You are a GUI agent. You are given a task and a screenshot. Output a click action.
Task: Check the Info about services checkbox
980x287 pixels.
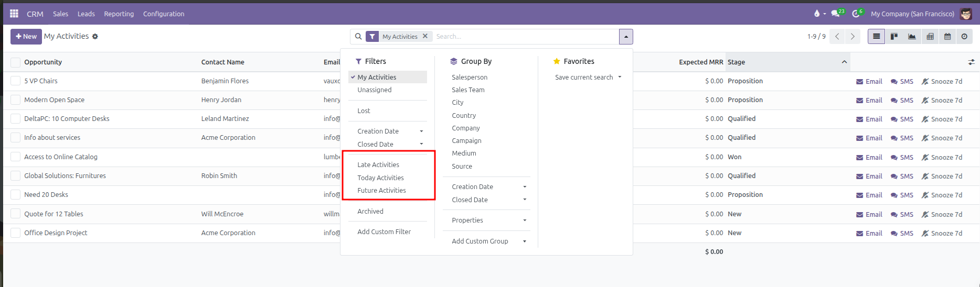[15, 138]
